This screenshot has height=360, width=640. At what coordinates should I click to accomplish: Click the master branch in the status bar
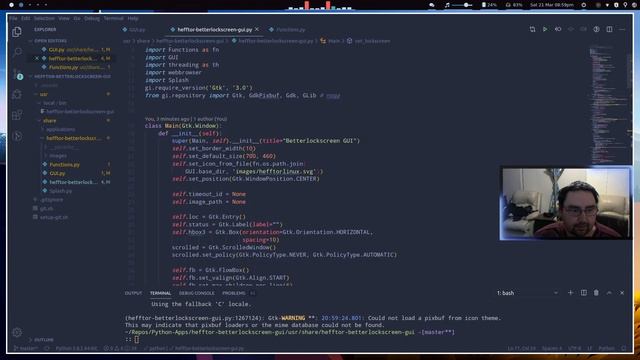[26, 348]
